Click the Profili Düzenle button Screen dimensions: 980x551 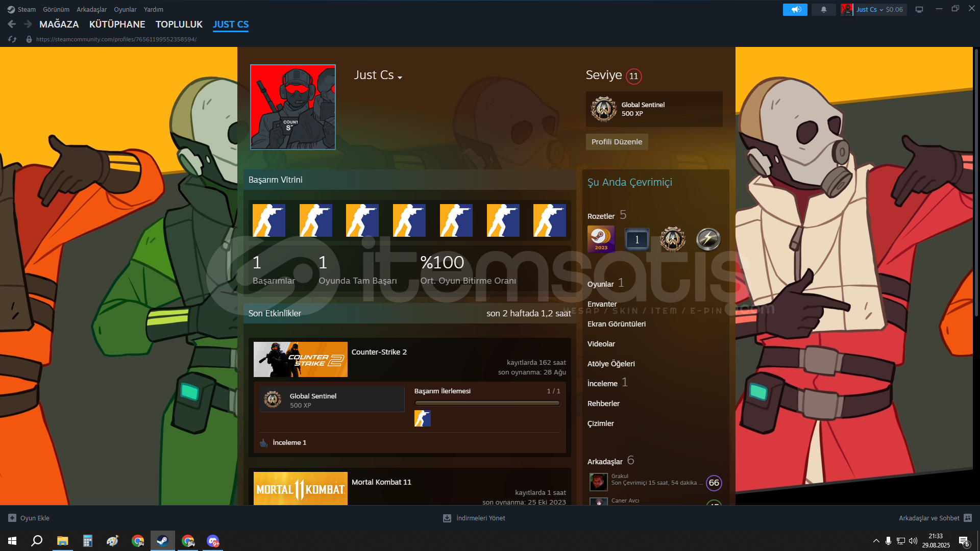pos(617,142)
